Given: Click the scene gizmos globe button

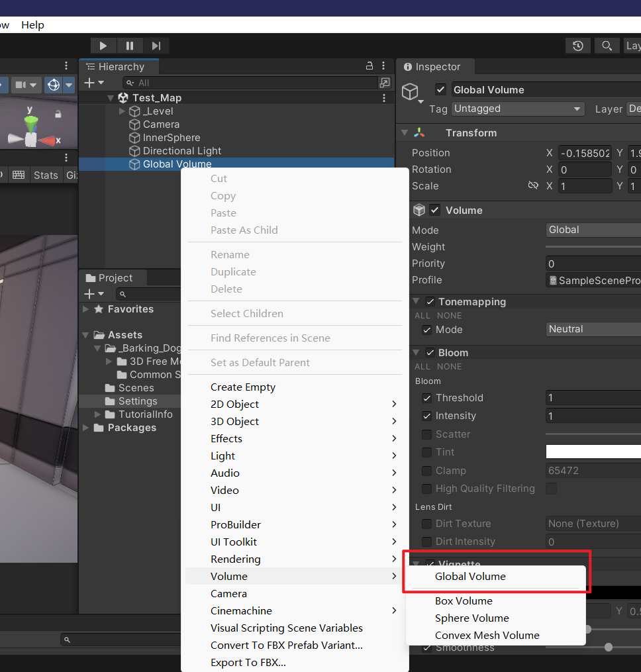Looking at the screenshot, I should [x=54, y=85].
